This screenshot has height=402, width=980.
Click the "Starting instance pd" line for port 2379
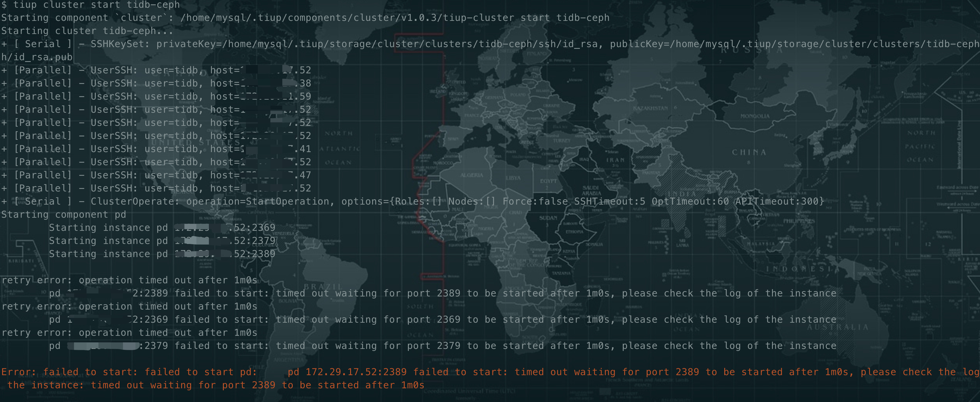click(x=162, y=241)
